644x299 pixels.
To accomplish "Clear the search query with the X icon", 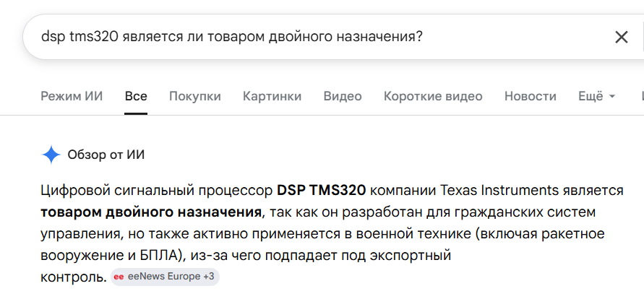I will (x=622, y=38).
